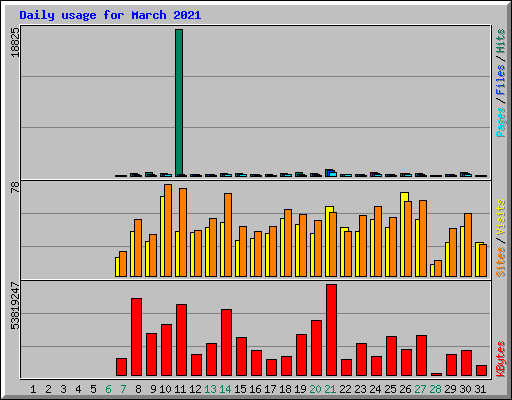Screen dimensions: 512x400
Task: Click the green day 14 axis label
Action: coord(225,389)
